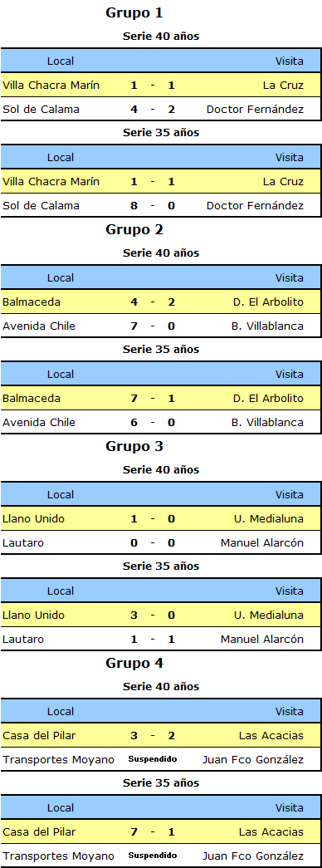This screenshot has height=868, width=322.
Task: Select D. El Arbolito in Grupo 2 Serie 40
Action: point(268,302)
